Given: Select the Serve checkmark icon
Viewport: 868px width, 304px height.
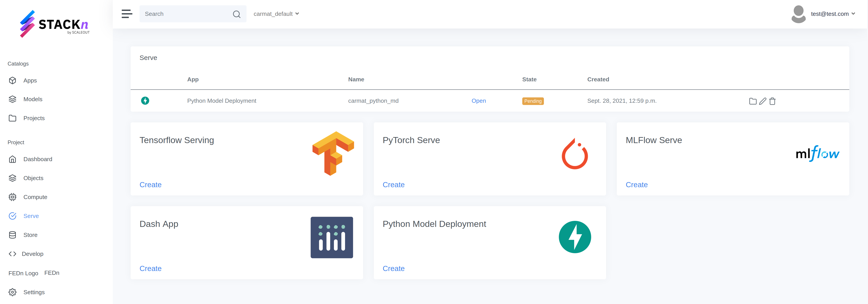Looking at the screenshot, I should [12, 216].
